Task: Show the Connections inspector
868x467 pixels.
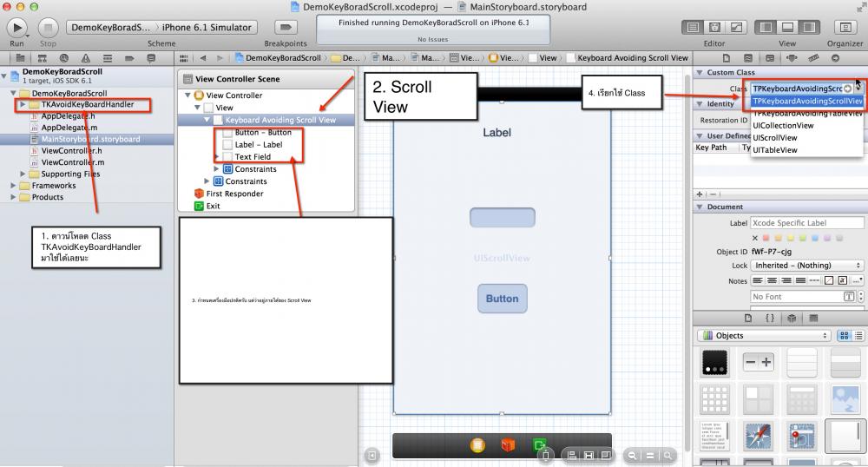Action: (835, 58)
